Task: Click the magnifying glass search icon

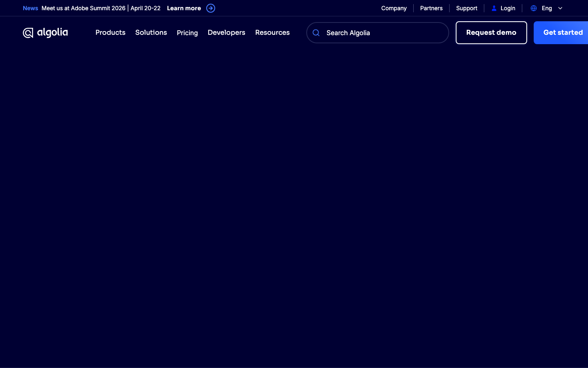Action: click(x=316, y=33)
